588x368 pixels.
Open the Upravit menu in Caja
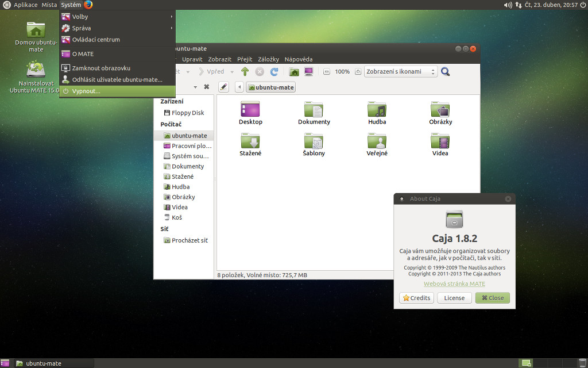192,59
